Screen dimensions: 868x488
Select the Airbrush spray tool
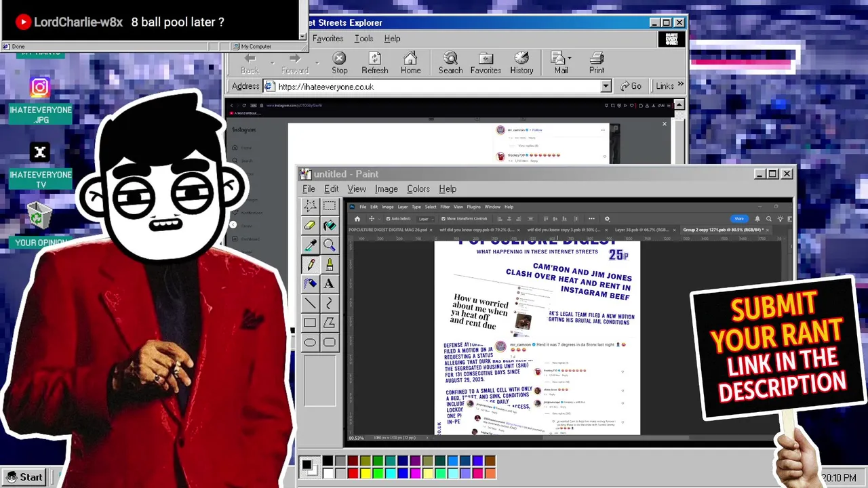pyautogui.click(x=310, y=284)
